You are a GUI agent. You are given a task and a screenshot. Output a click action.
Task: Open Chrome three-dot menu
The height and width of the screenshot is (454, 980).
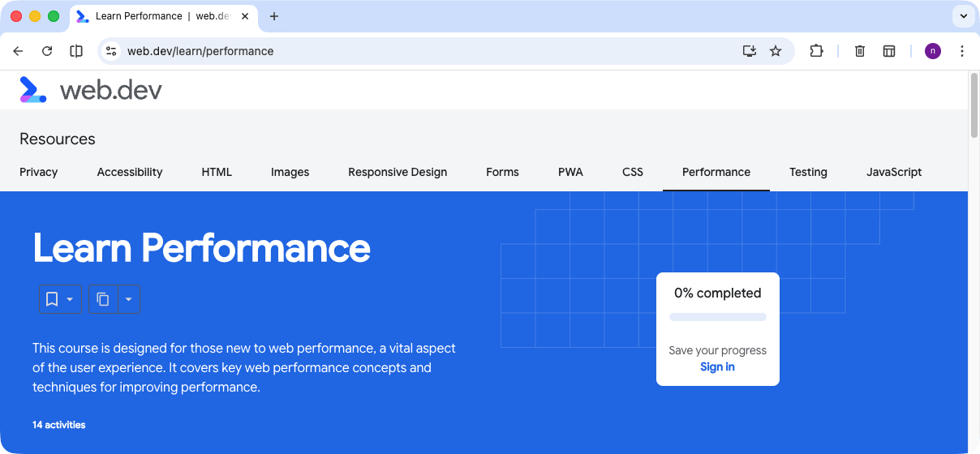coord(962,51)
